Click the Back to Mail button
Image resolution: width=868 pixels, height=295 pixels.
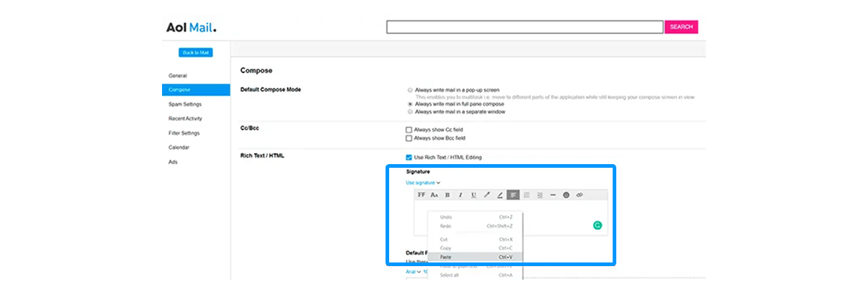196,52
